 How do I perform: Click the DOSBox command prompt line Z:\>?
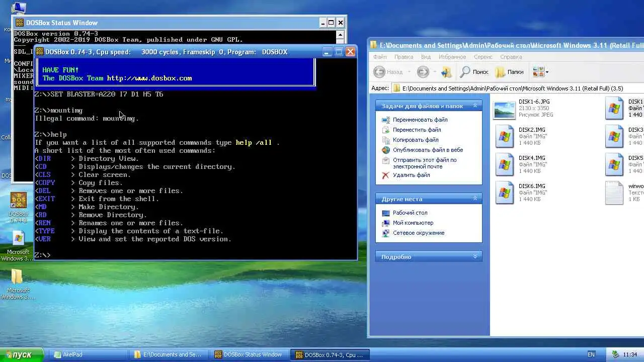[42, 255]
